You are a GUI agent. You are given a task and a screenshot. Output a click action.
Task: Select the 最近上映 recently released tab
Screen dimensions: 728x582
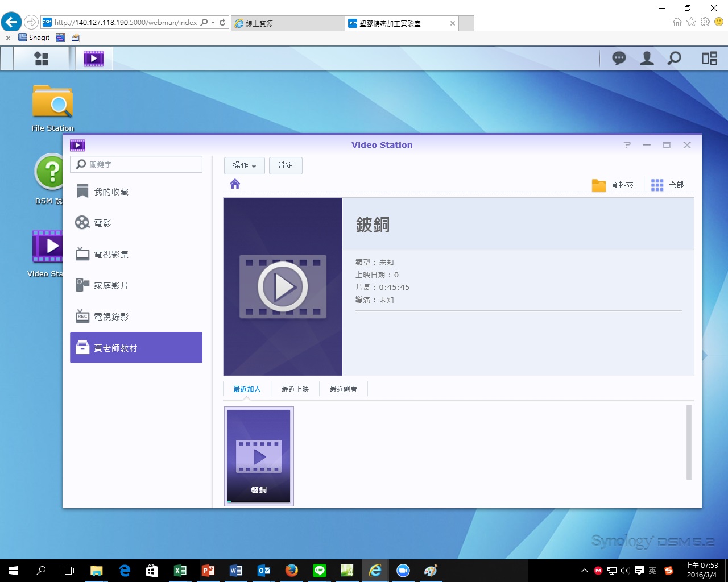tap(295, 389)
